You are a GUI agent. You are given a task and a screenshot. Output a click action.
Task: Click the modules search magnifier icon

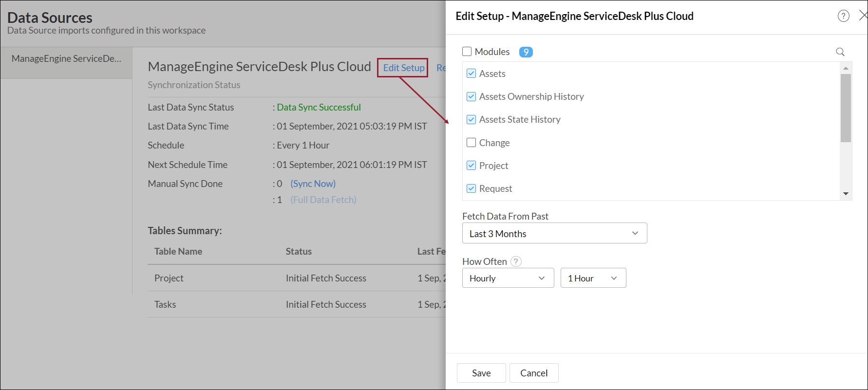point(840,52)
